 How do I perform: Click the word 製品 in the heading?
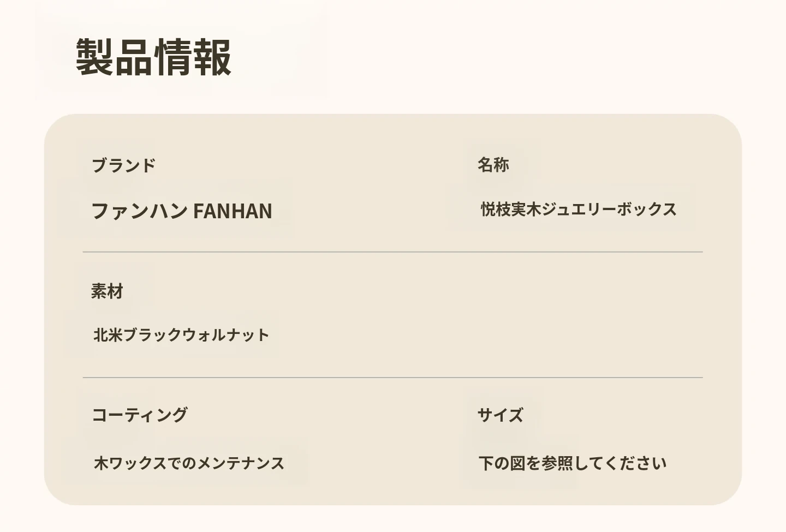(114, 57)
